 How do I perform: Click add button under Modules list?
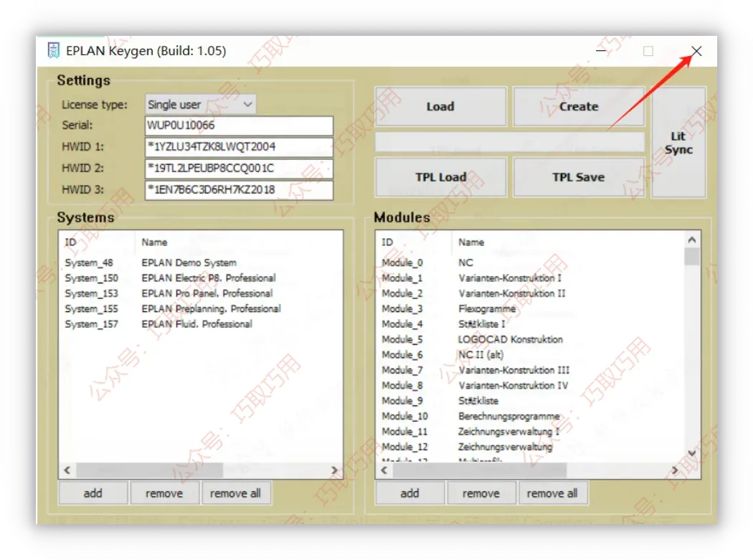[x=409, y=493]
